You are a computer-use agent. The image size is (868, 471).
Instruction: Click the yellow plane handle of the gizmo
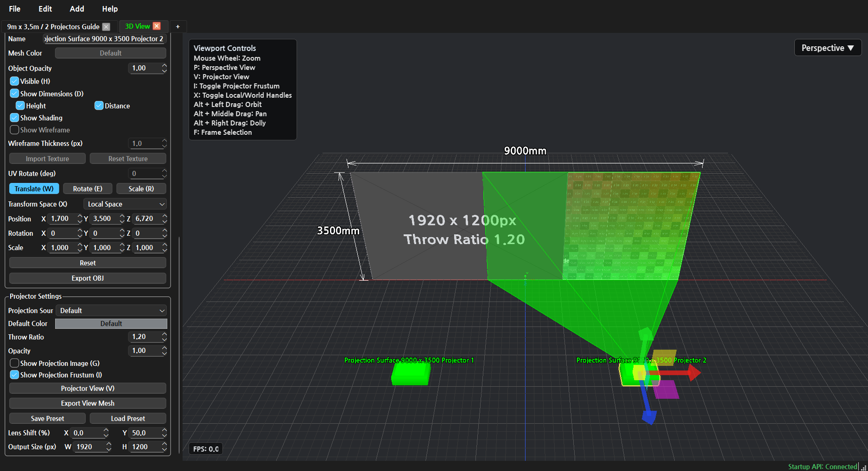click(665, 357)
